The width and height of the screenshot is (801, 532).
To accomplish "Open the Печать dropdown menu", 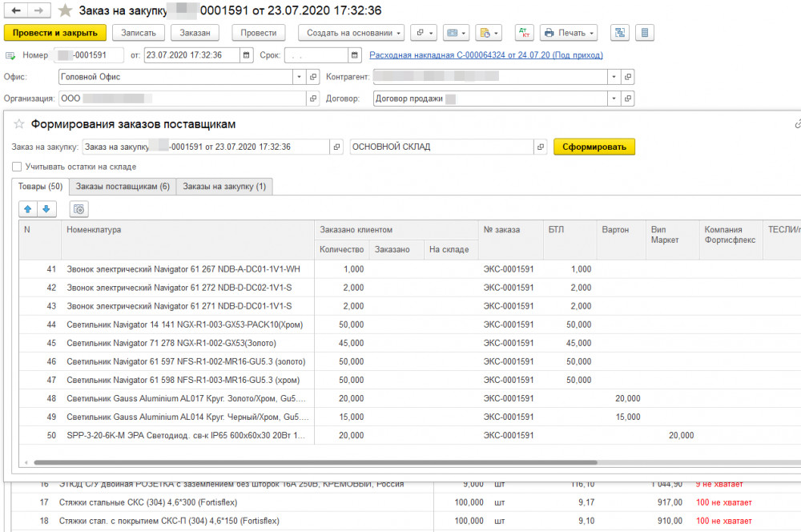I will pos(568,33).
